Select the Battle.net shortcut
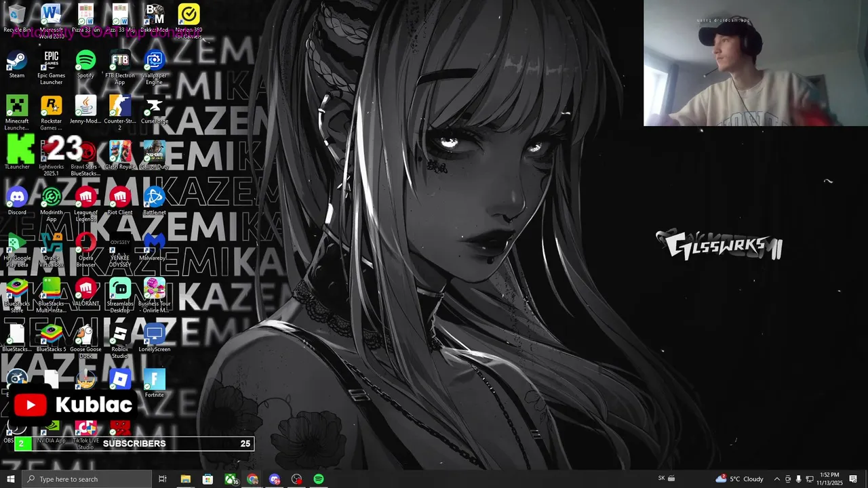The height and width of the screenshot is (488, 868). tap(154, 201)
